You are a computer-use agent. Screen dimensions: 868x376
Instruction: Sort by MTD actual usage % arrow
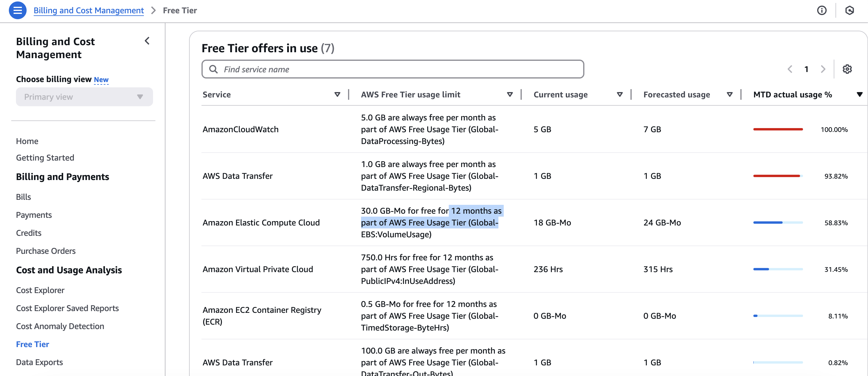[859, 94]
